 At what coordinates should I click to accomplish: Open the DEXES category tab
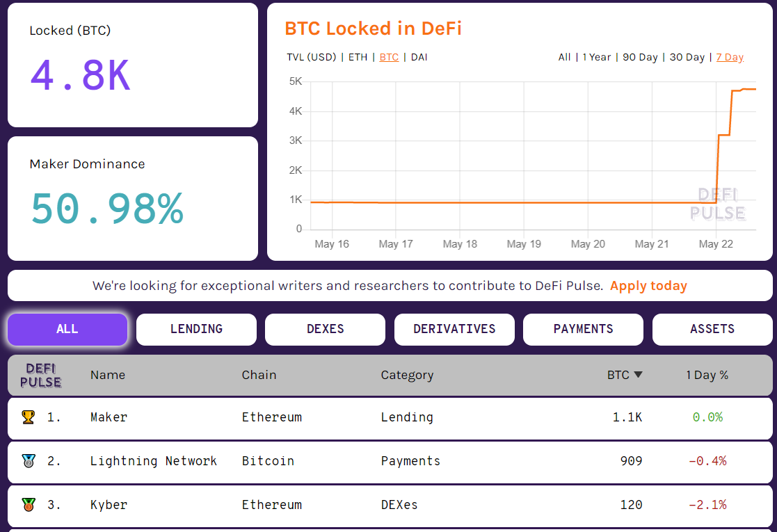click(325, 329)
